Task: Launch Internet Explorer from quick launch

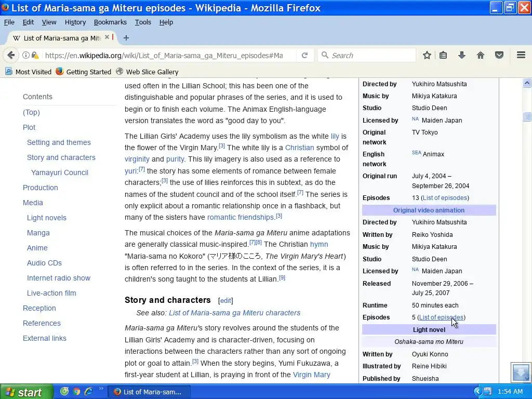Action: point(88,392)
